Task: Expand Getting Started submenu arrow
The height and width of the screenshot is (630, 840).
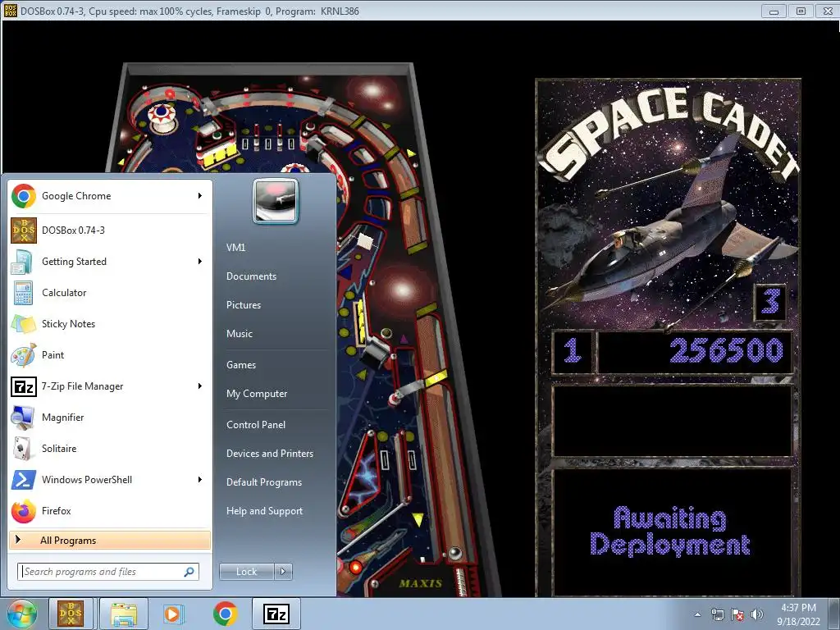Action: pyautogui.click(x=200, y=262)
